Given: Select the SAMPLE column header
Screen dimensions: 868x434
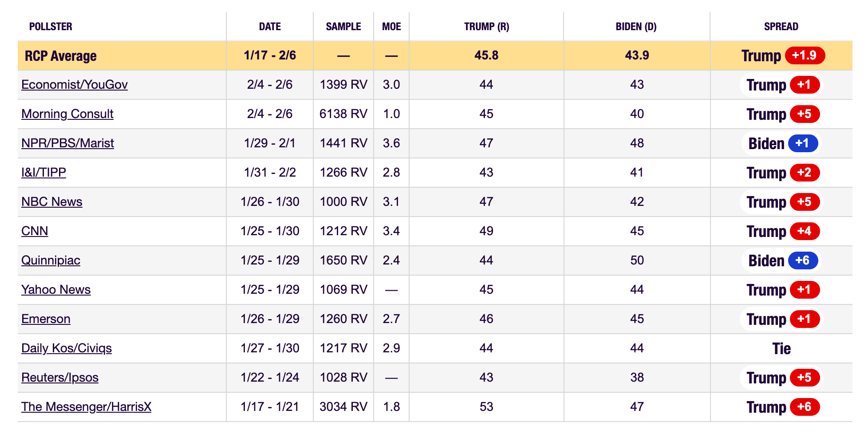Looking at the screenshot, I should coord(343,27).
